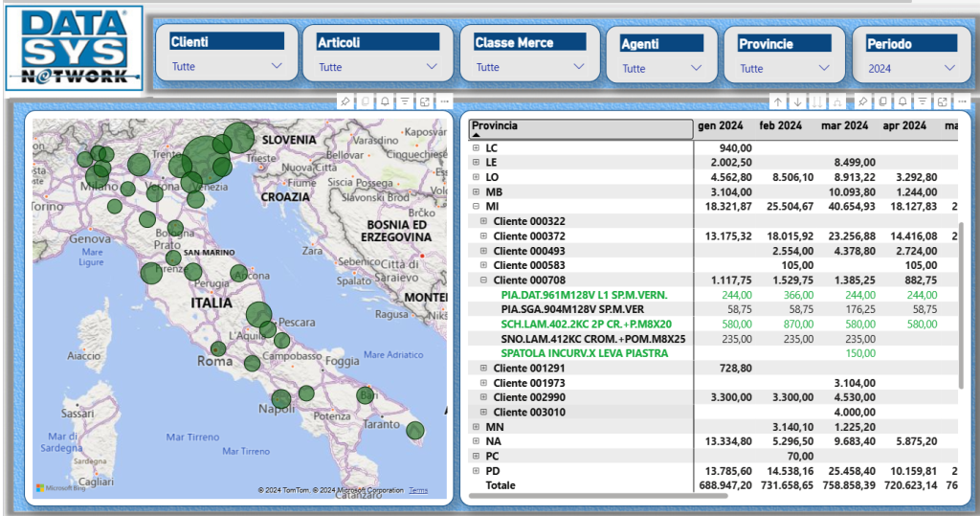Open focus mode on the table visual
This screenshot has height=516, width=980.
[x=943, y=101]
